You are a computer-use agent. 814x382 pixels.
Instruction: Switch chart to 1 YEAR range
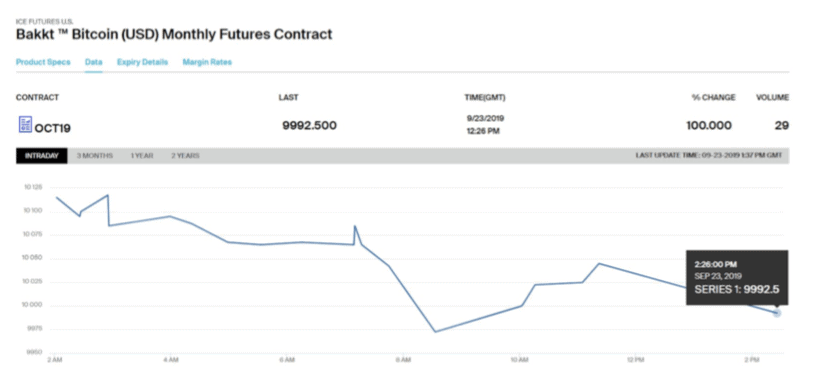tap(142, 156)
